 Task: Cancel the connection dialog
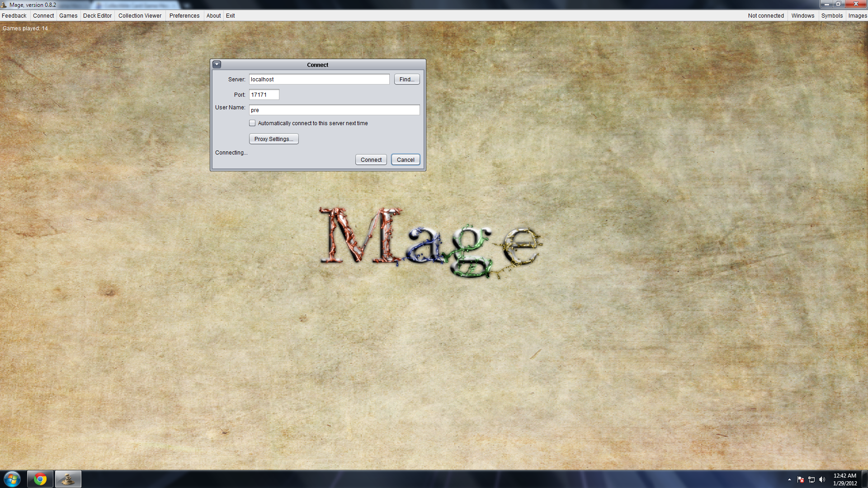point(406,160)
